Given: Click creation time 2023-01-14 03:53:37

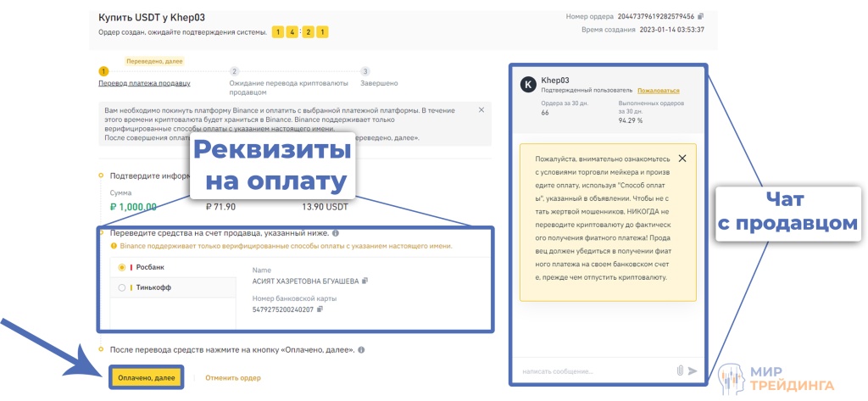Looking at the screenshot, I should tap(671, 30).
